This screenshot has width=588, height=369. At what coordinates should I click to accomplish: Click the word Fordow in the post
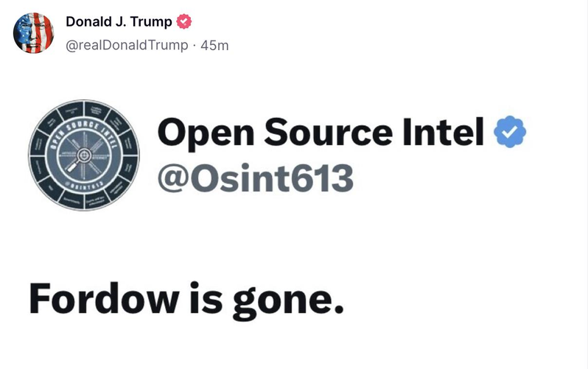[104, 298]
